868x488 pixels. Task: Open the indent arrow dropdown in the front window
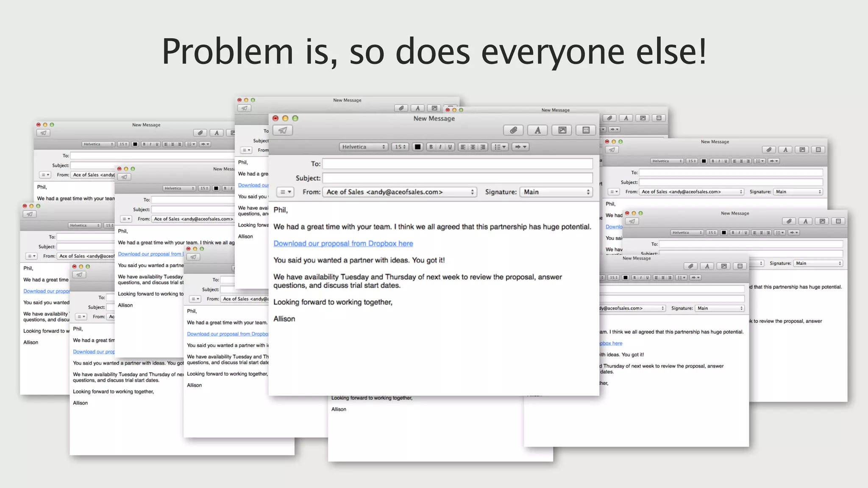pyautogui.click(x=520, y=147)
